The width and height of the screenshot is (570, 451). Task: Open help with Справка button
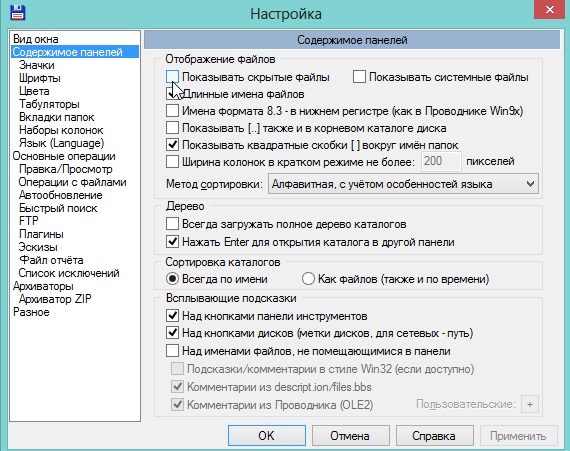pos(434,435)
